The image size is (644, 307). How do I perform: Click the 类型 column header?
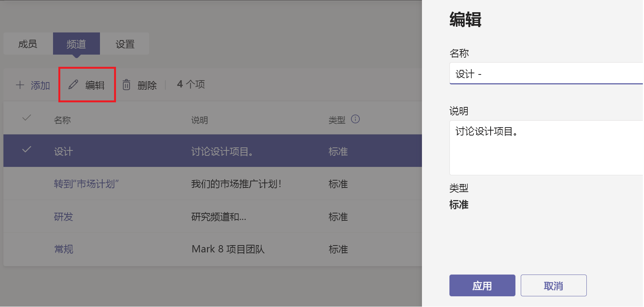337,120
